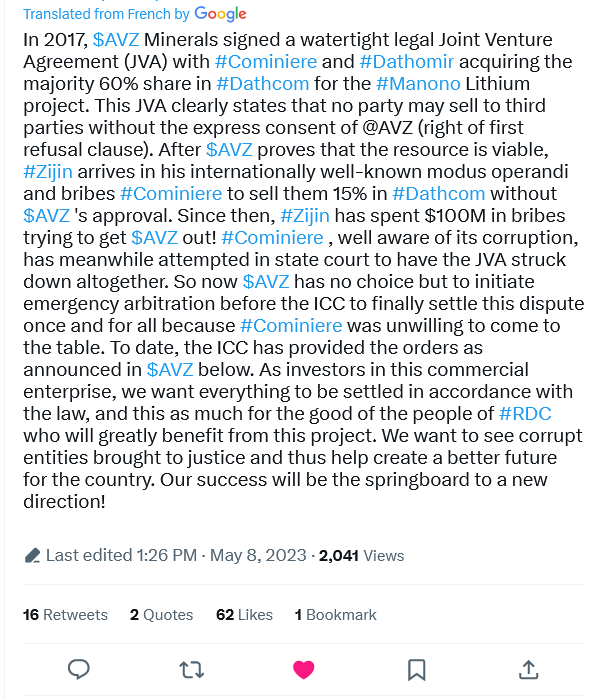View the 2 Quotes list
This screenshot has height=699, width=602.
click(x=161, y=615)
